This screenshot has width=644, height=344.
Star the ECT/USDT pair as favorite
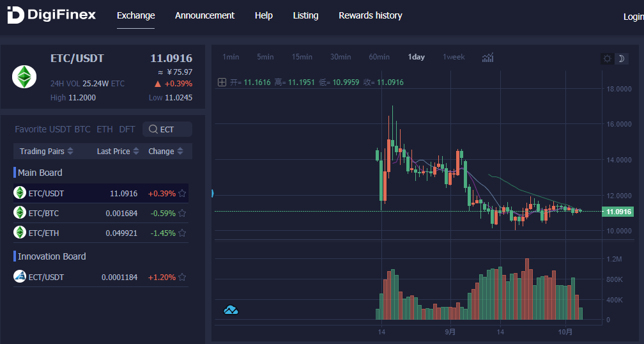coord(182,277)
